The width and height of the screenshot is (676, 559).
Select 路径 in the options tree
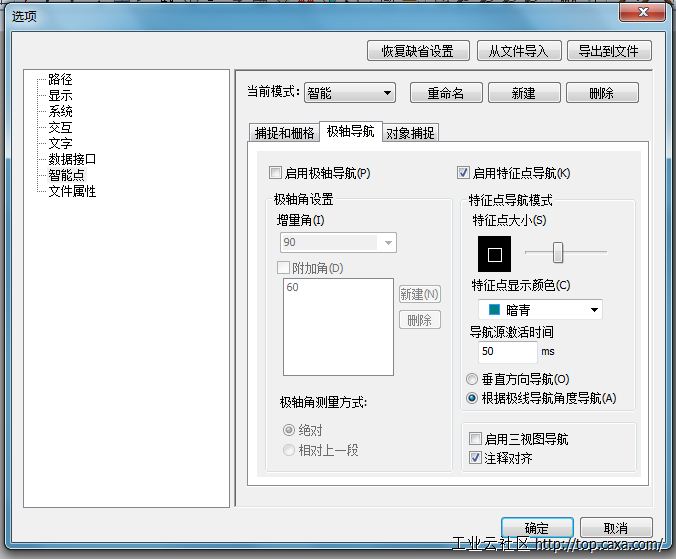click(x=60, y=79)
